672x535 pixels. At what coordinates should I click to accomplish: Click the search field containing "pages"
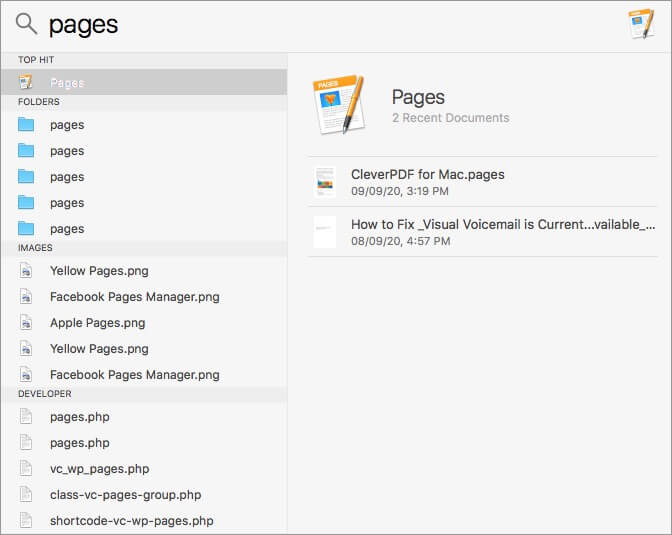pyautogui.click(x=334, y=25)
